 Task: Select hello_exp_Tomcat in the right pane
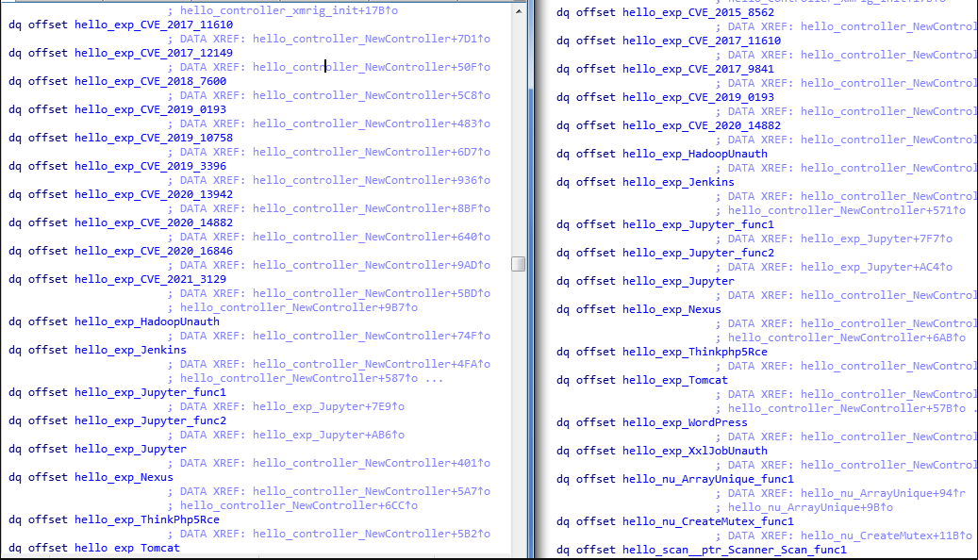[675, 380]
